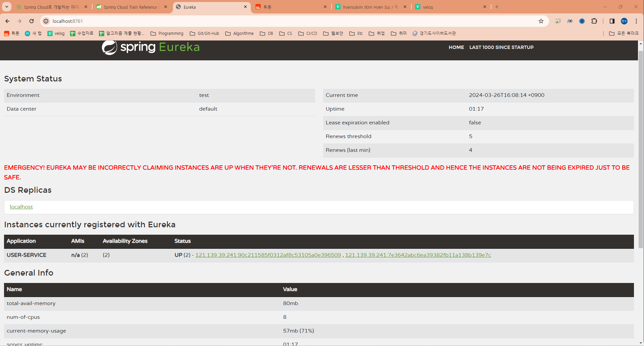Expand the 취업 bookmark folder
The image size is (644, 346).
point(376,33)
